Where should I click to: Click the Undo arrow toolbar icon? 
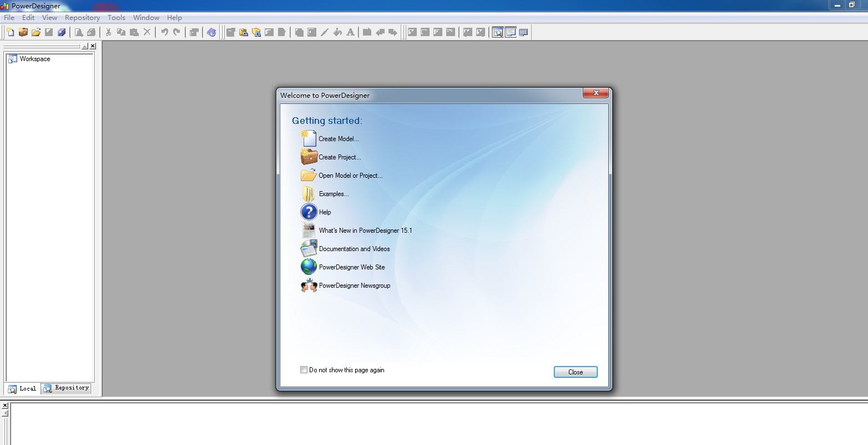pos(164,32)
